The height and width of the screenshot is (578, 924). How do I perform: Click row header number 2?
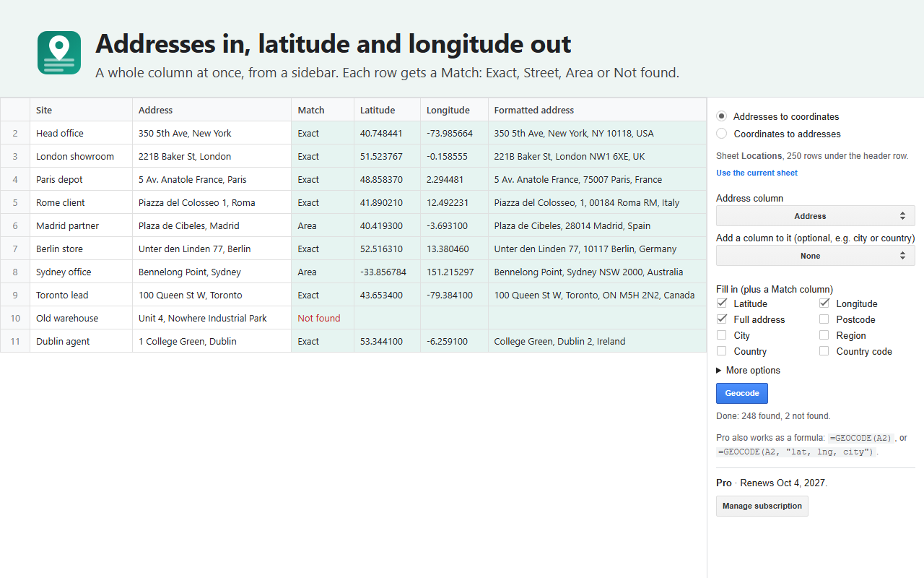click(x=15, y=133)
